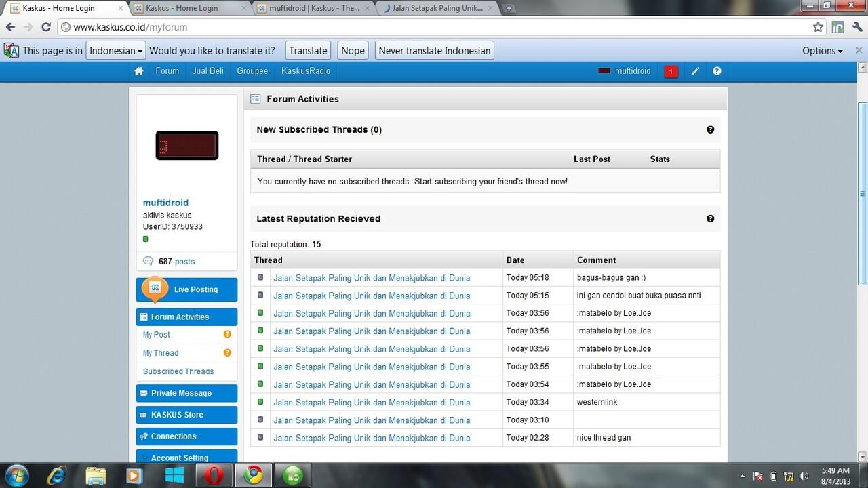Open Connections sidebar section
Image resolution: width=868 pixels, height=488 pixels.
187,436
